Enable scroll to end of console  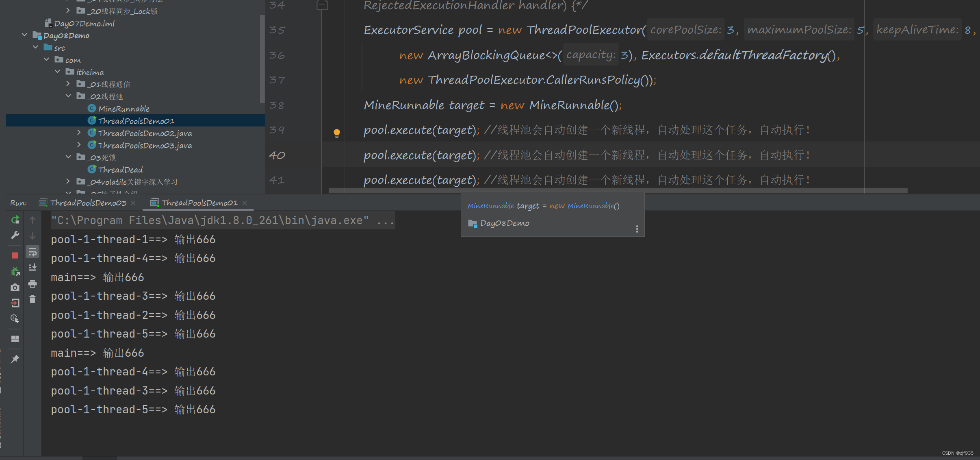click(33, 267)
